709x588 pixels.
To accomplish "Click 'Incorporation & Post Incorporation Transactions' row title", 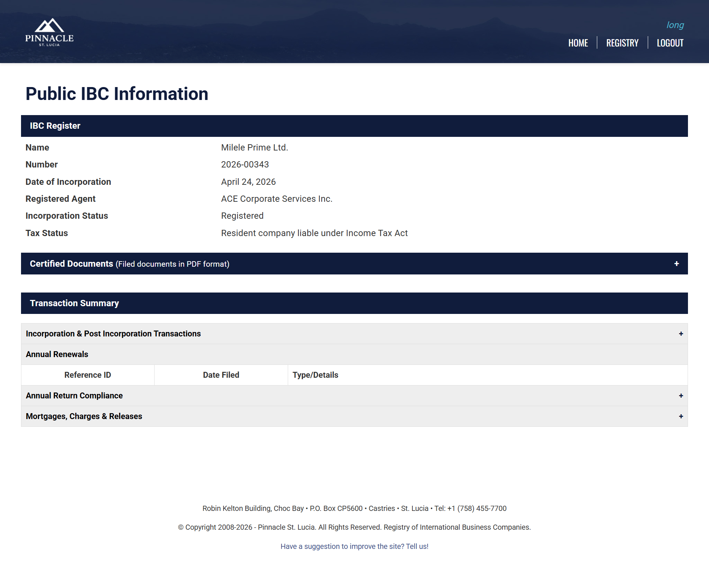I will coord(113,334).
